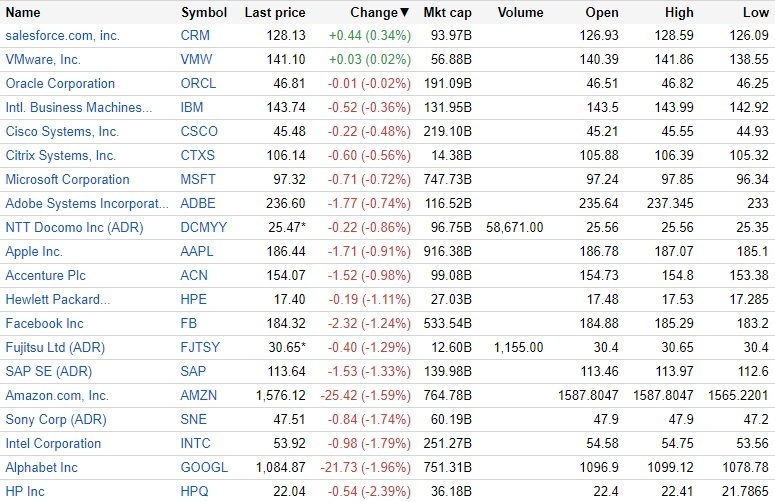
Task: Sort by the Symbol column header
Action: (204, 13)
